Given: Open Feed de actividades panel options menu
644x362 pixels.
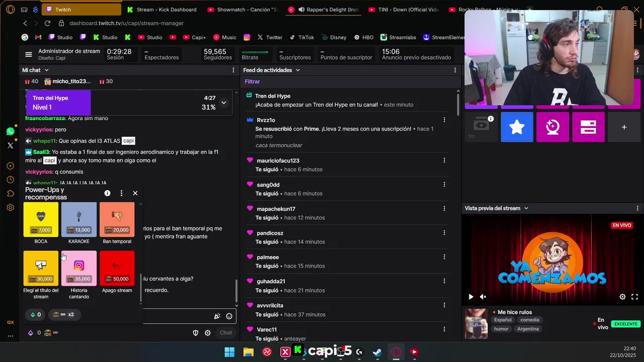Looking at the screenshot, I should pos(455,70).
